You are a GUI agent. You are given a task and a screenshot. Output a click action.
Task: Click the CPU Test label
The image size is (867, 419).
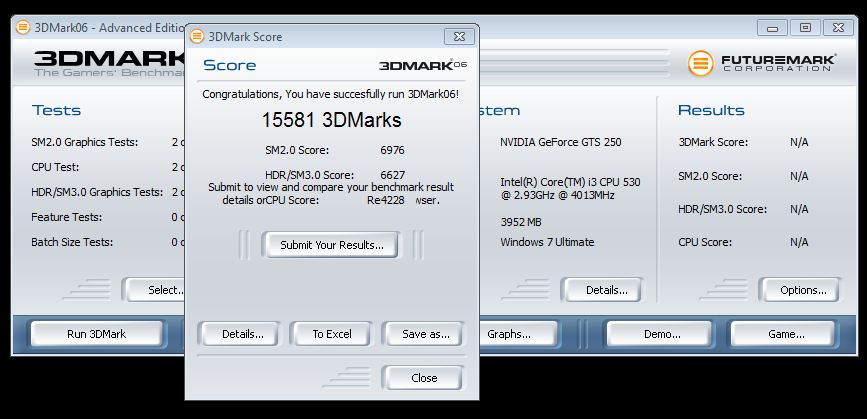coord(55,167)
